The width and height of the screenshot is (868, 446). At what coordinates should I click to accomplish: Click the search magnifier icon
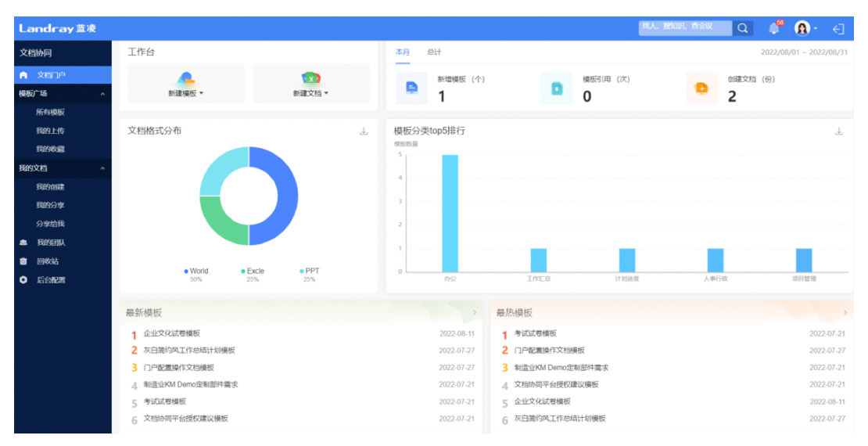click(x=742, y=29)
